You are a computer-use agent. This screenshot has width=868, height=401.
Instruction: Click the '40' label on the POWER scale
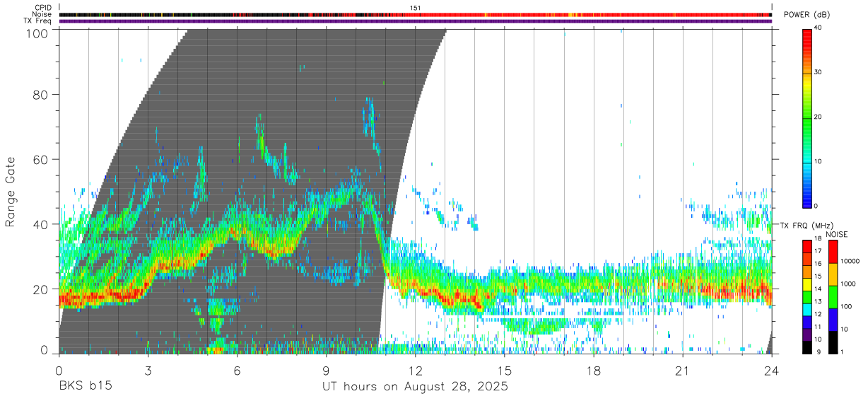818,28
